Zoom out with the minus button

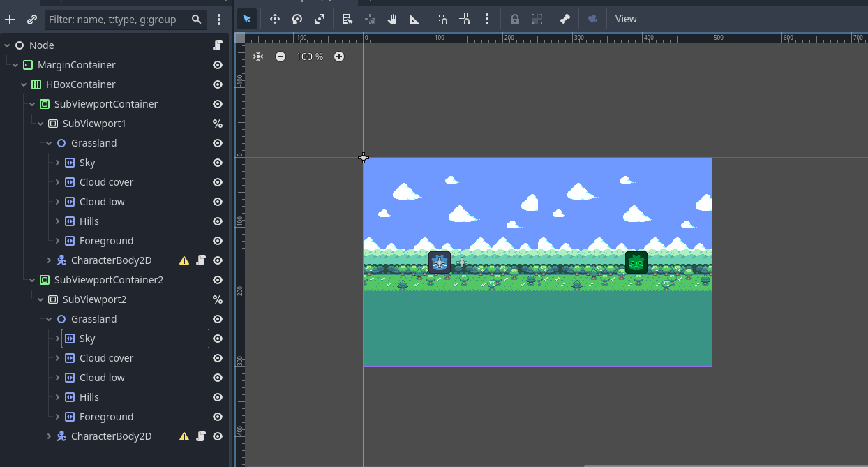click(280, 57)
